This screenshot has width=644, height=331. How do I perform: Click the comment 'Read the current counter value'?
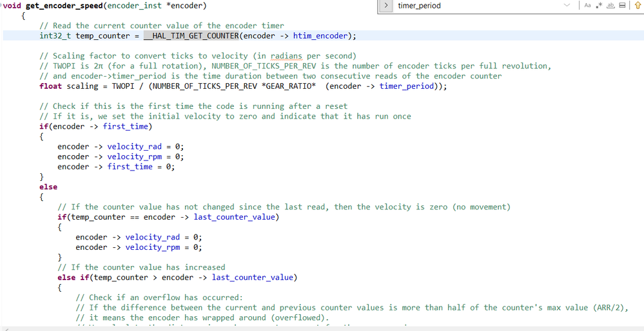coord(162,25)
